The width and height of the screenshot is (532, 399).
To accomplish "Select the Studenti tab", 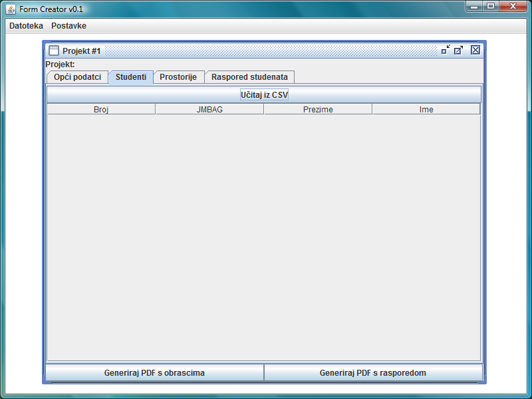I will click(x=131, y=77).
